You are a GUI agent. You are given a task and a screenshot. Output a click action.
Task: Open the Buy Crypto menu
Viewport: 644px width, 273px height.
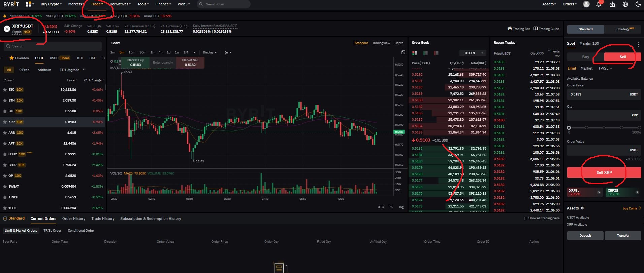[x=51, y=4]
